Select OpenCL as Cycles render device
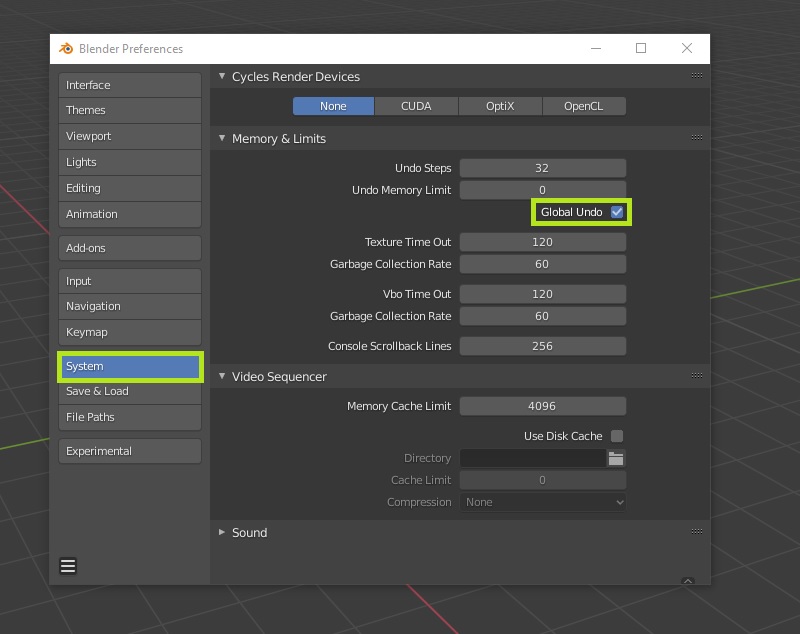Image resolution: width=800 pixels, height=634 pixels. click(x=584, y=106)
